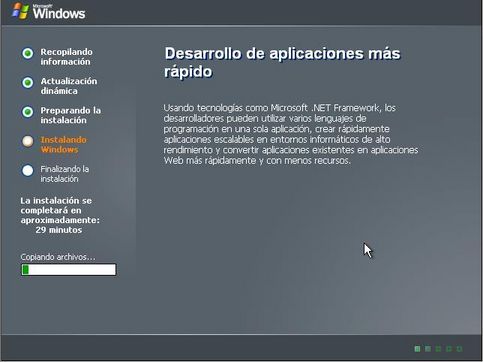483x362 pixels.
Task: Click the Windows wordmark in header
Action: [x=59, y=13]
